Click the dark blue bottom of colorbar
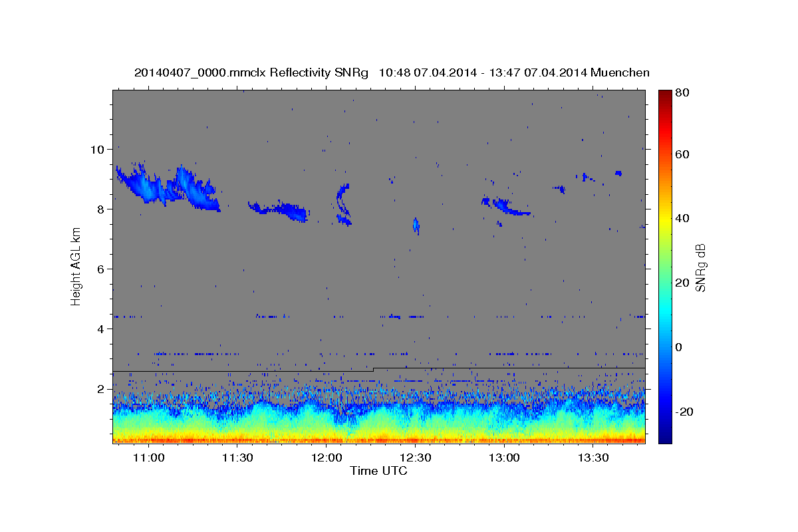798x532 pixels. 665,436
